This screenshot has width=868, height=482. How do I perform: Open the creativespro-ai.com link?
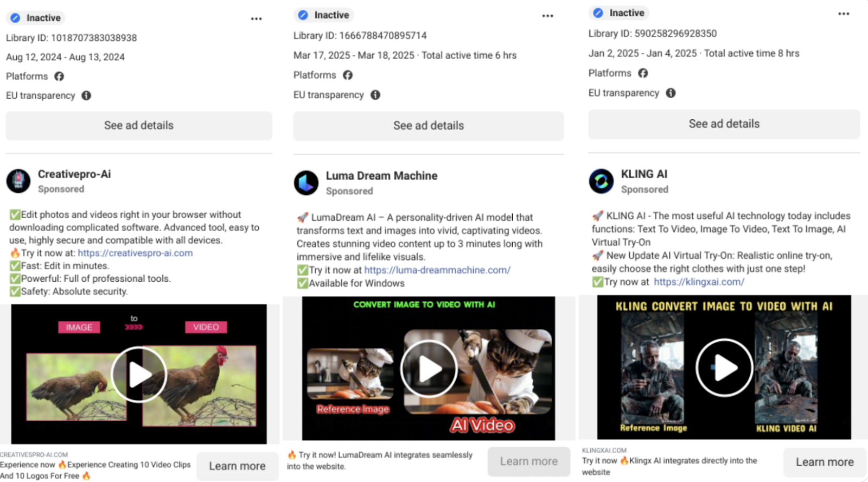135,253
